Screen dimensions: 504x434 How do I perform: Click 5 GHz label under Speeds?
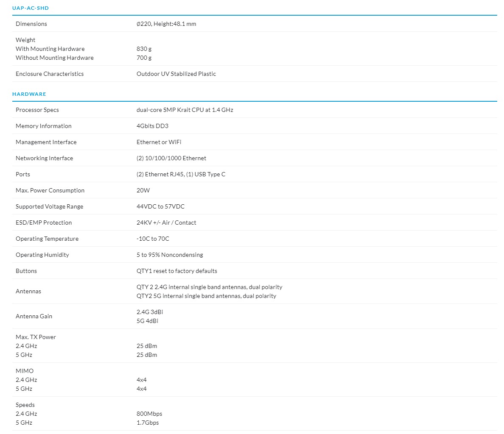click(24, 423)
